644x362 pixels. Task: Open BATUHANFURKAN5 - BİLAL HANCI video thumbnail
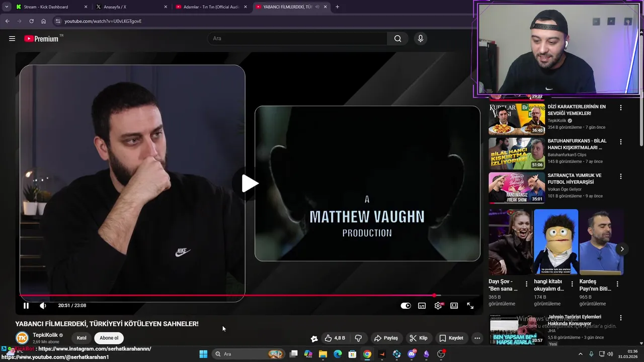tap(517, 153)
